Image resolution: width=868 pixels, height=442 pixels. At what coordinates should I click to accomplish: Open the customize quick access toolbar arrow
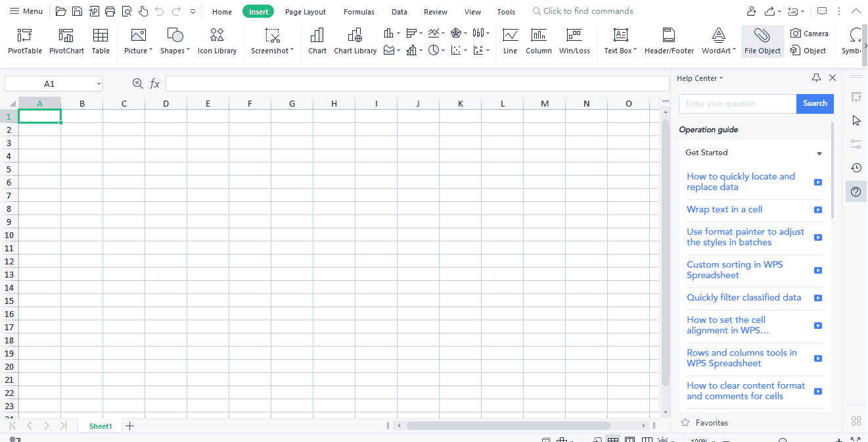click(x=193, y=11)
